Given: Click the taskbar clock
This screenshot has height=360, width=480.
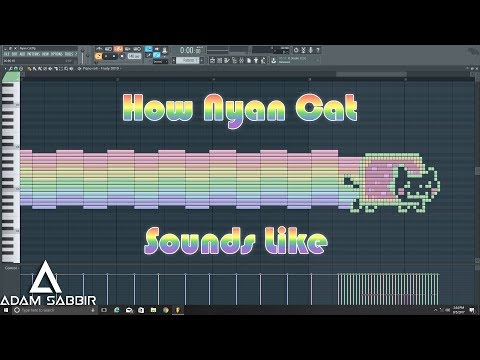Looking at the screenshot, I should 459,310.
